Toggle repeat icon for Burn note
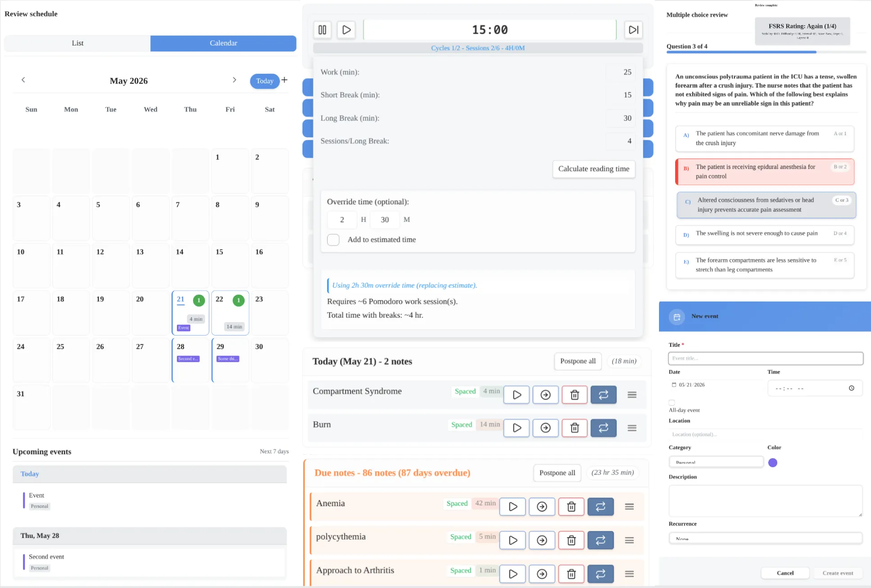Viewport: 871px width, 588px height. tap(604, 428)
